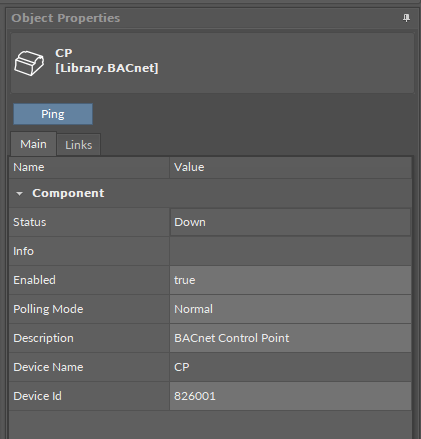The width and height of the screenshot is (421, 439).
Task: Click the BACnet device component icon
Action: tap(29, 63)
